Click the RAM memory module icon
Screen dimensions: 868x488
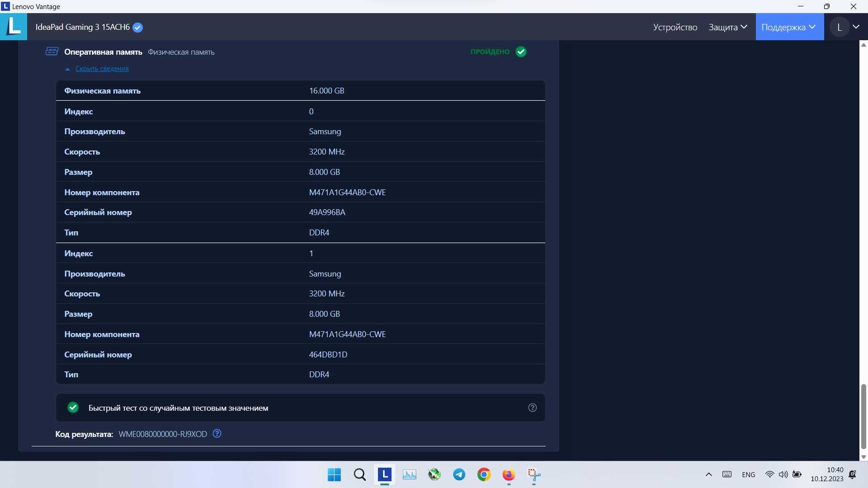[52, 52]
